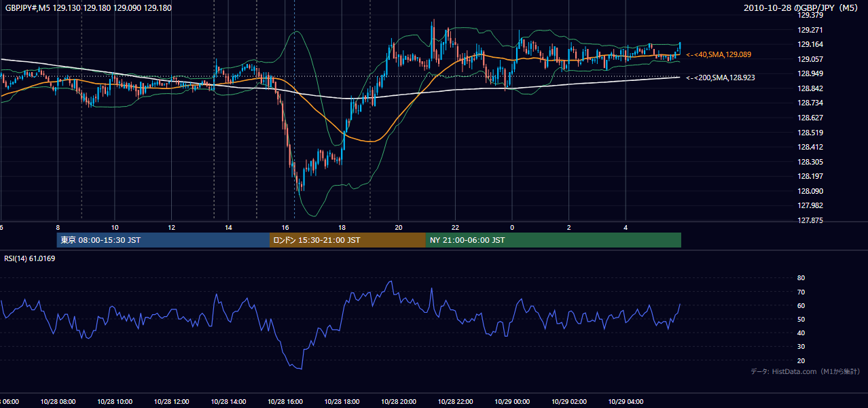Screen dimensions: 868x408
Task: Click the 10/29 00:00 date label
Action: click(x=512, y=401)
